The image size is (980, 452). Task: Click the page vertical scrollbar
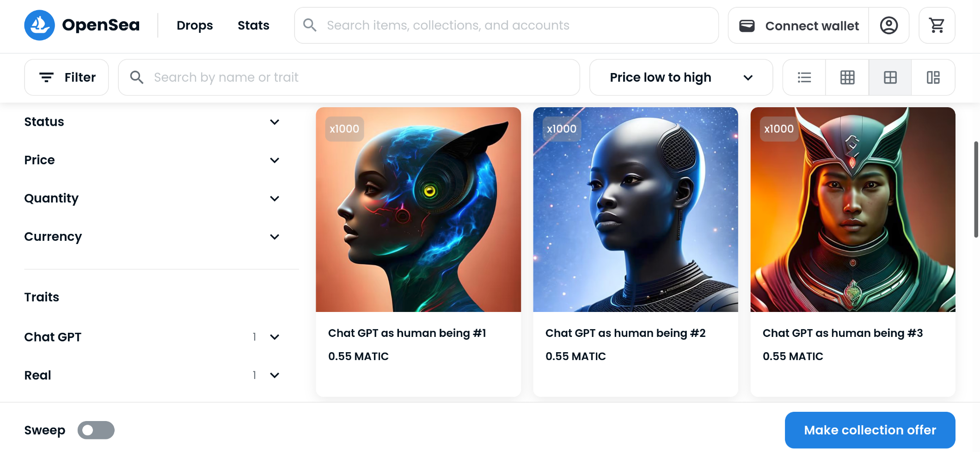coord(976,189)
